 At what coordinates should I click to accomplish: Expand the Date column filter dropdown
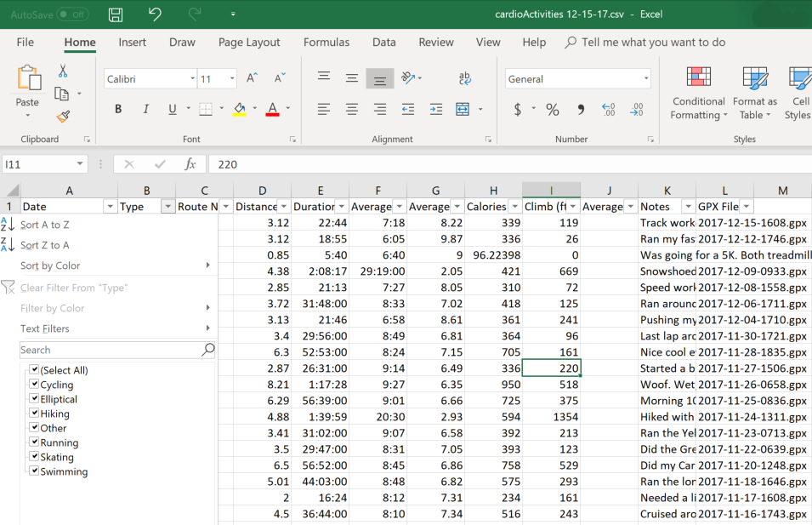point(110,206)
